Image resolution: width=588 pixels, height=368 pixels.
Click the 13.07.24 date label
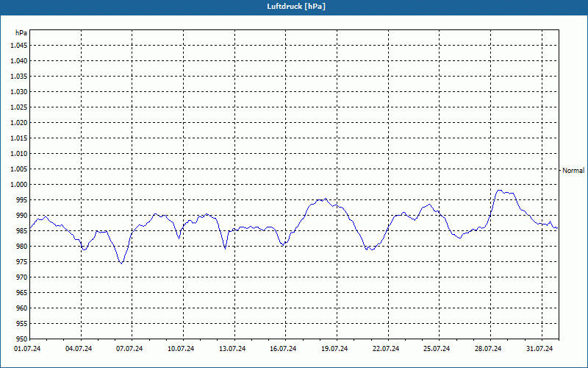click(x=232, y=349)
